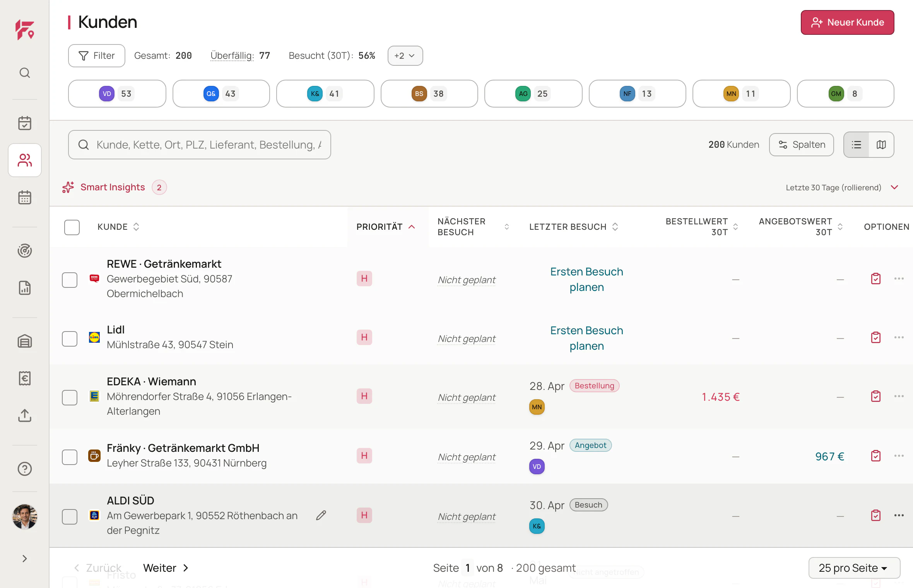Click the clipboard icon for EDEKA Wiemann
Screen dimensions: 913x588
pyautogui.click(x=876, y=396)
